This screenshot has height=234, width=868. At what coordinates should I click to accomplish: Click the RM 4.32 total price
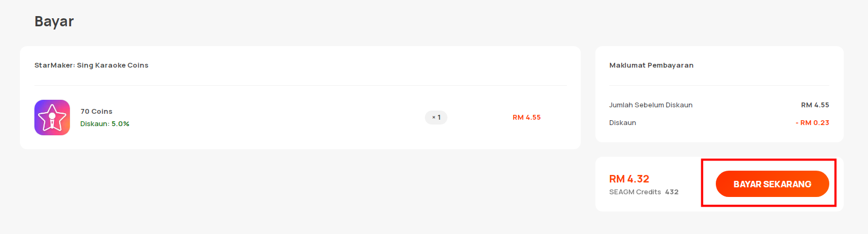(x=629, y=179)
